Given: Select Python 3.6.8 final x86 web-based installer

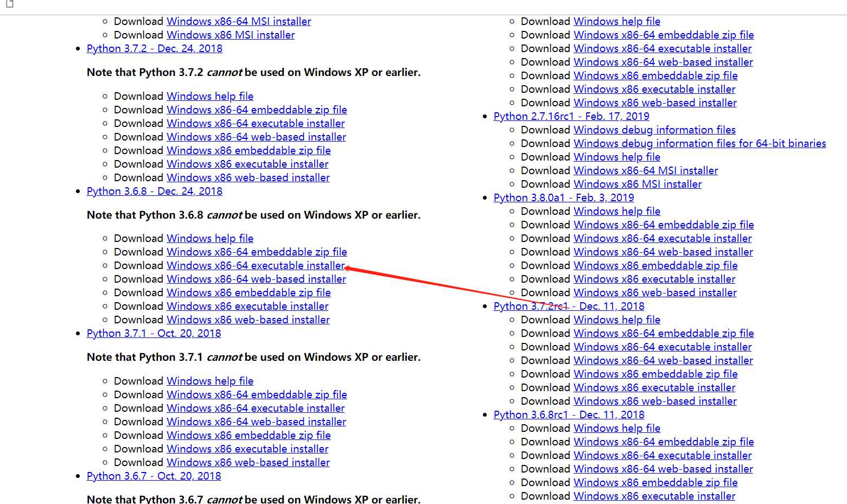Looking at the screenshot, I should (248, 320).
